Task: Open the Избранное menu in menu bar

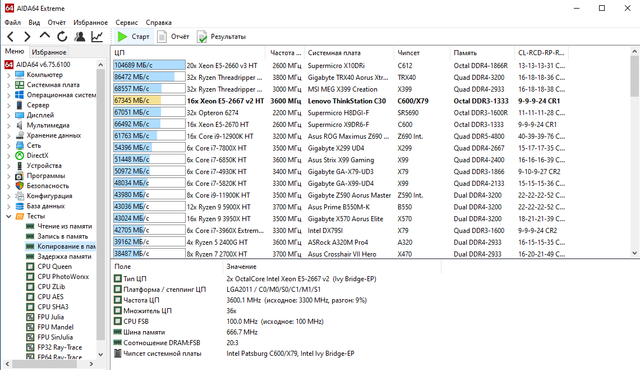Action: [91, 22]
